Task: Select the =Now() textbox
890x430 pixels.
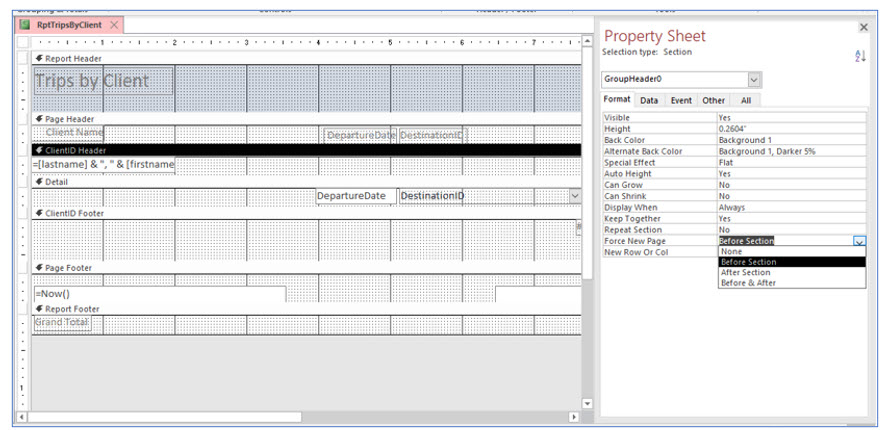Action: pyautogui.click(x=159, y=294)
